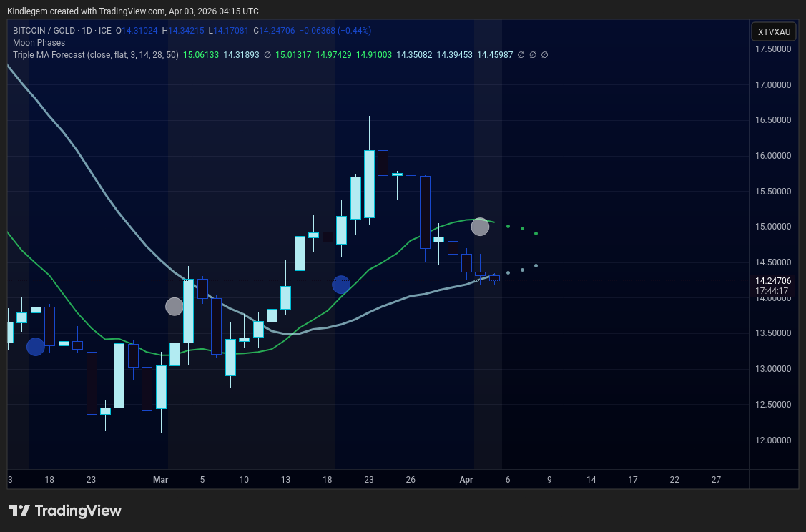Viewport: 806px width, 532px height.
Task: Click the TradingView logo at bottom left
Action: (x=65, y=511)
